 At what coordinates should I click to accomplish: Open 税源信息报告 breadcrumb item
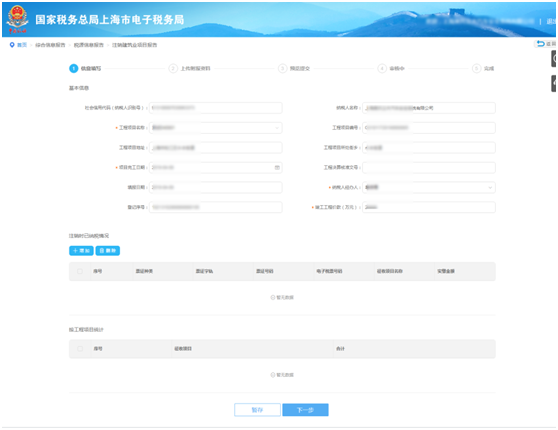tap(89, 45)
